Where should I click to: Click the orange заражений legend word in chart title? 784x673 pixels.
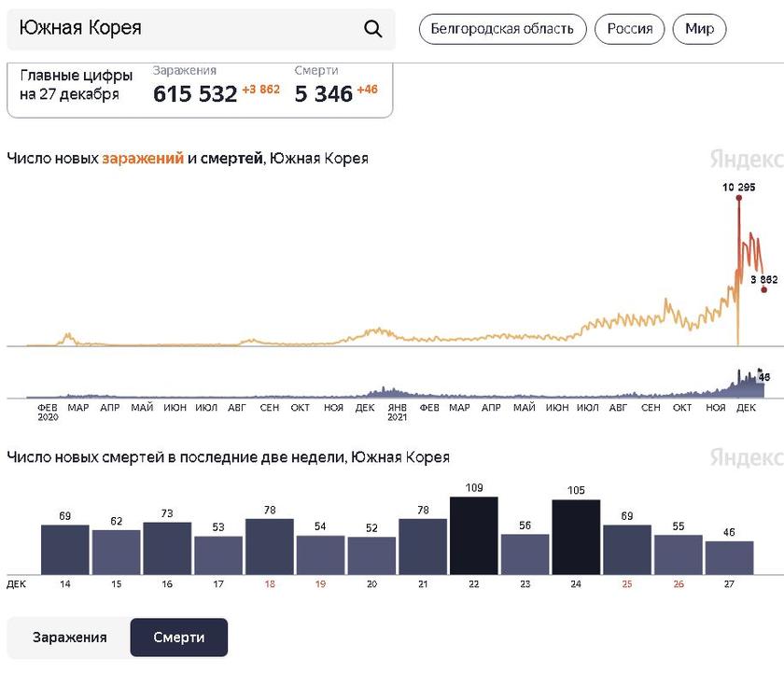point(143,159)
